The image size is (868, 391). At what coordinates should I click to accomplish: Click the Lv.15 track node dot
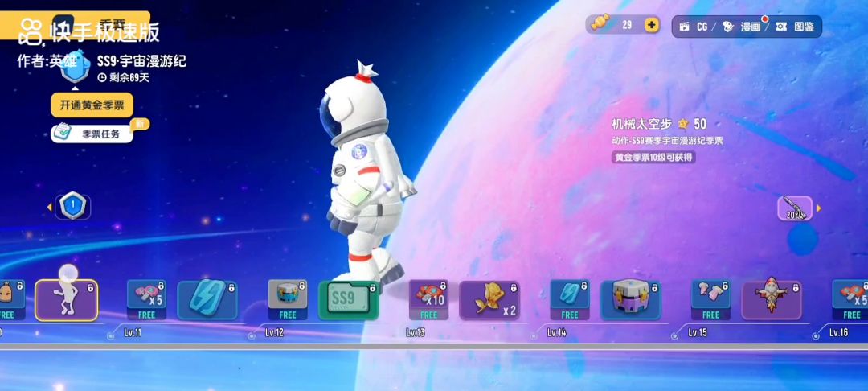(675, 335)
